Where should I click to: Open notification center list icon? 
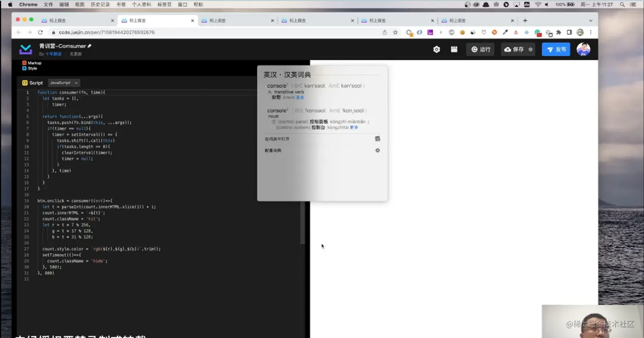point(634,4)
